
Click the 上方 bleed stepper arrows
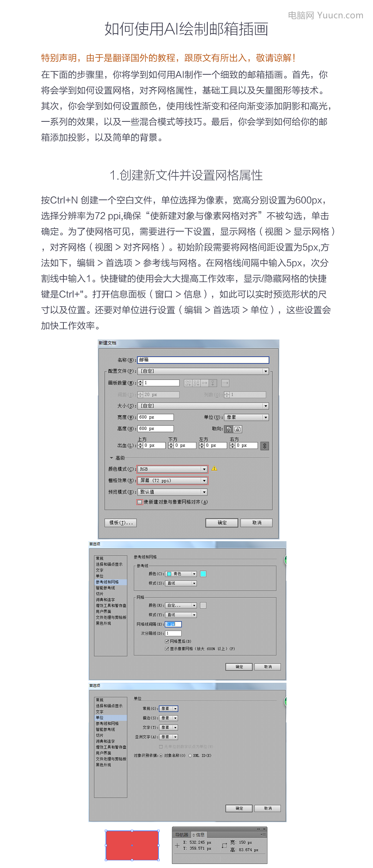[x=141, y=446]
